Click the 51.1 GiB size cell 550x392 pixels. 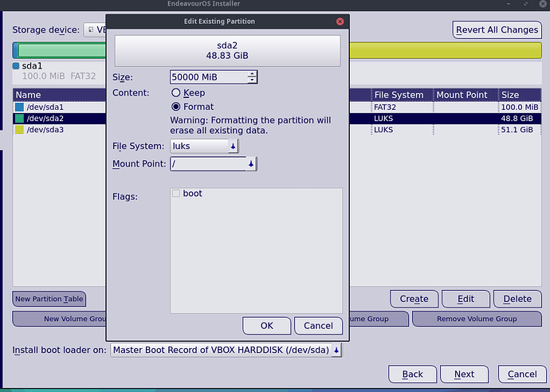[520, 129]
